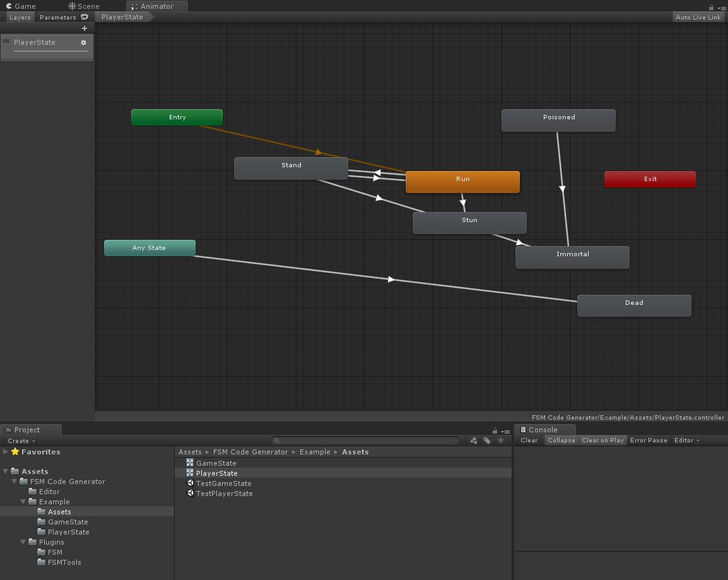Switch to the Scene tab

tap(84, 6)
